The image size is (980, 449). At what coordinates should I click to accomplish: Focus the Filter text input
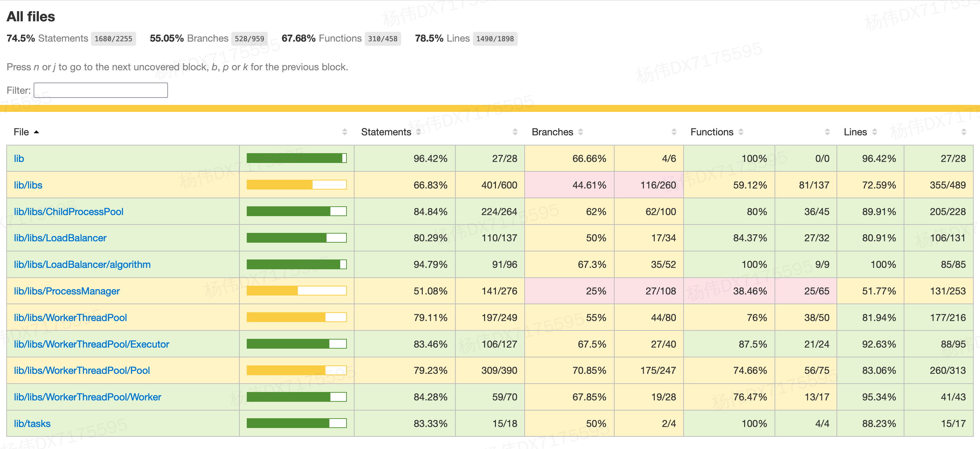point(100,91)
